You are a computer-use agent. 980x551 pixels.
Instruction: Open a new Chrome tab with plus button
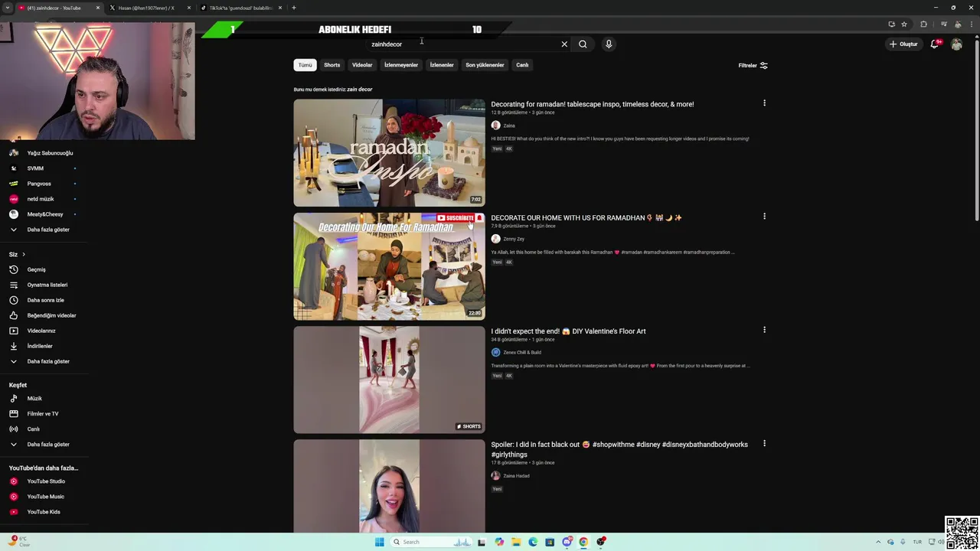(294, 8)
